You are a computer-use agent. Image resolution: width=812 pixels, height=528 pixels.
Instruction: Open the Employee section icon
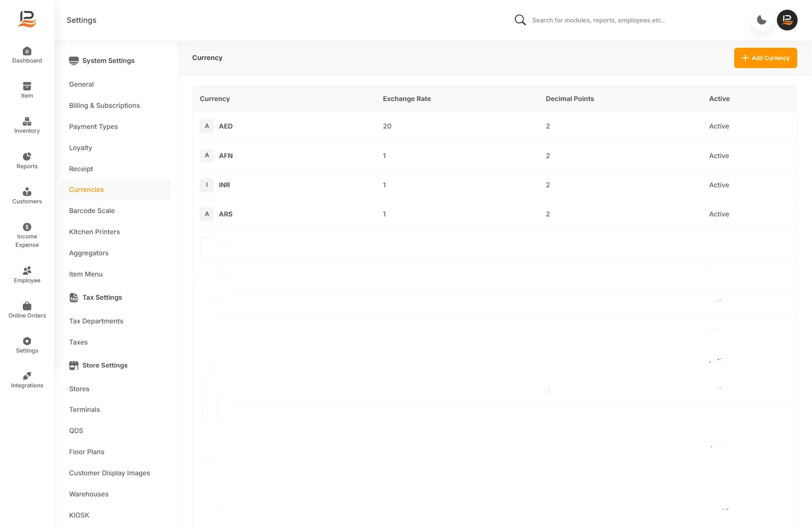click(27, 270)
